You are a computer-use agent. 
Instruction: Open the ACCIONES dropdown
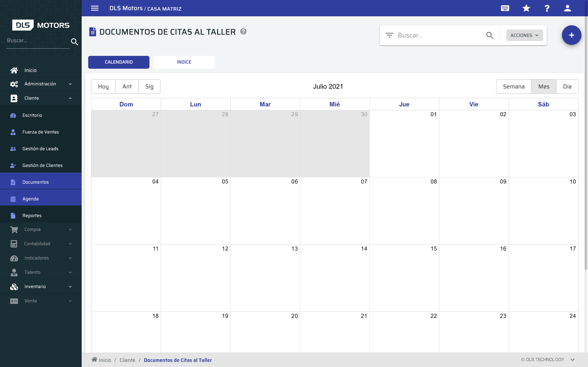pyautogui.click(x=524, y=35)
